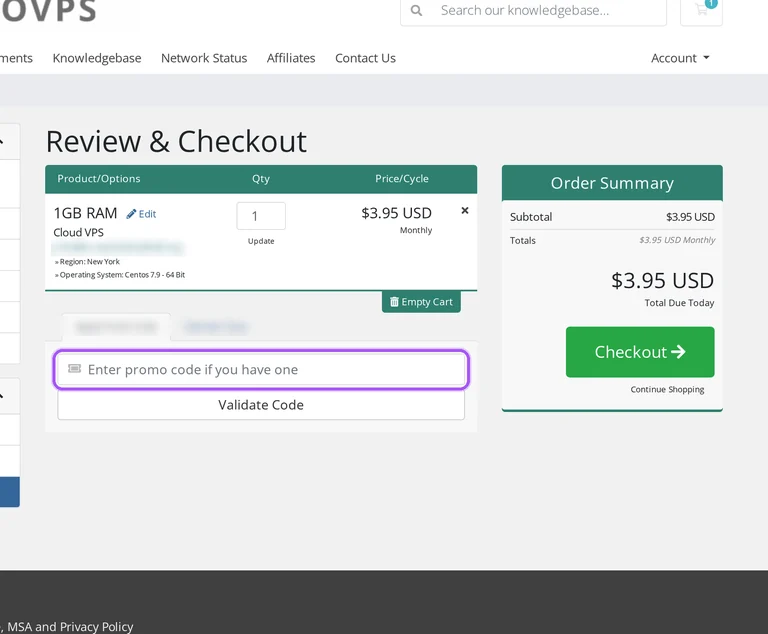Open the shopping cart icon
768x634 pixels.
[x=701, y=10]
